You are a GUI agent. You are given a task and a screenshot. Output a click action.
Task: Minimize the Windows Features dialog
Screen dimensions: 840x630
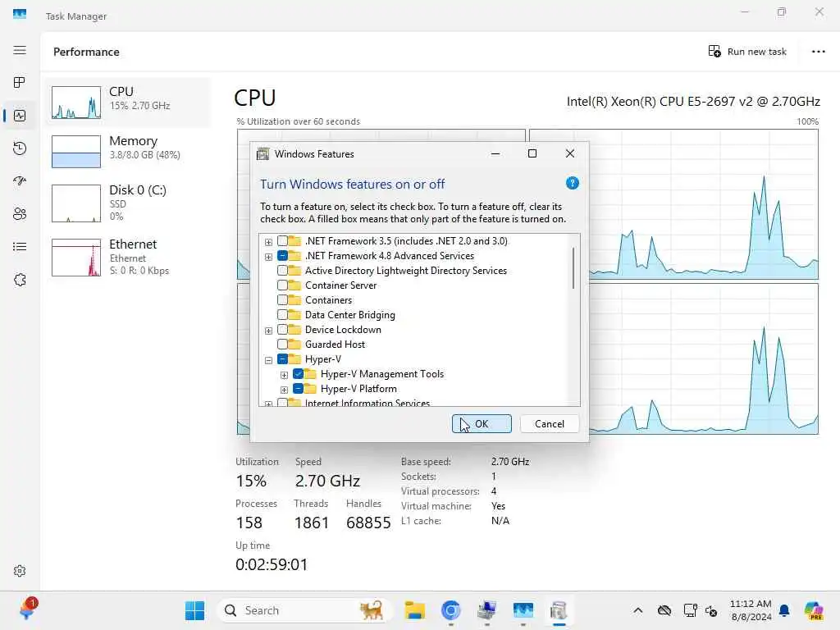coord(495,153)
